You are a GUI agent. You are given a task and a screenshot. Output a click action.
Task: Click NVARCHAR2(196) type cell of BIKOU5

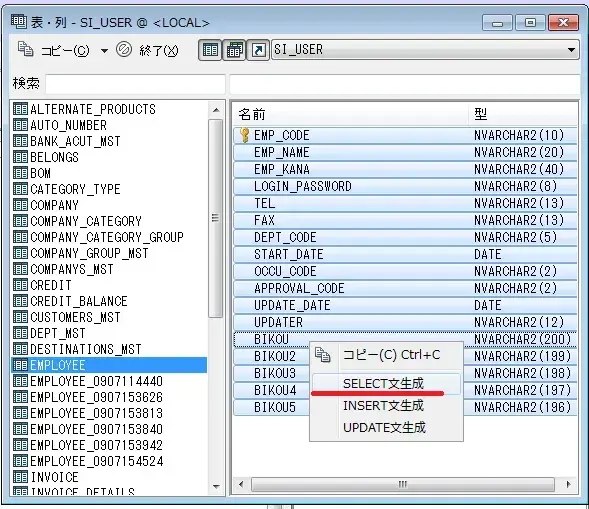523,407
